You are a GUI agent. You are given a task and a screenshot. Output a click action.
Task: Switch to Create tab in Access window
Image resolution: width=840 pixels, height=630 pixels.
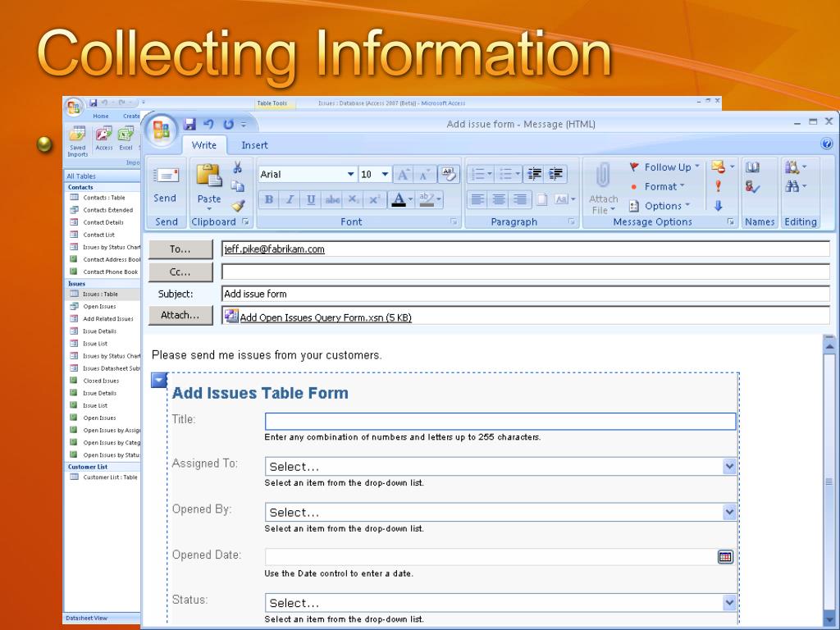tap(131, 116)
